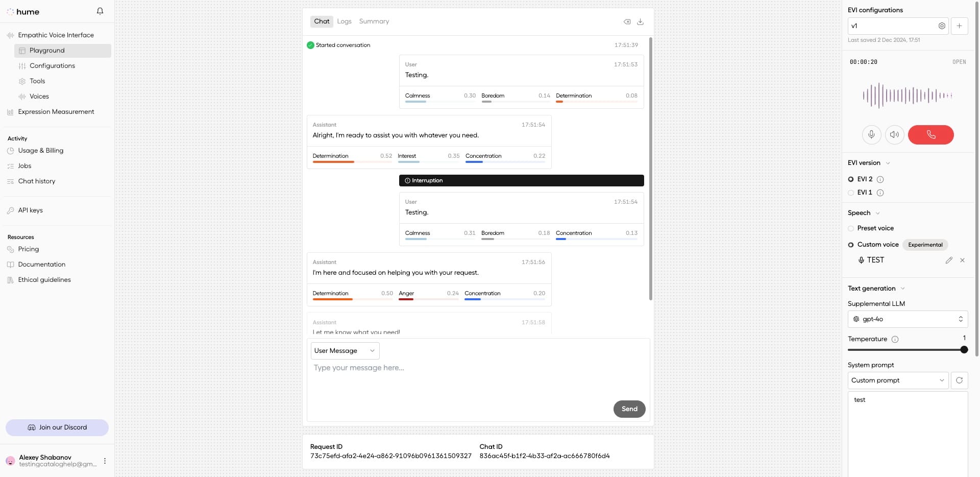The height and width of the screenshot is (477, 980).
Task: Select the Request ID value
Action: tap(391, 456)
